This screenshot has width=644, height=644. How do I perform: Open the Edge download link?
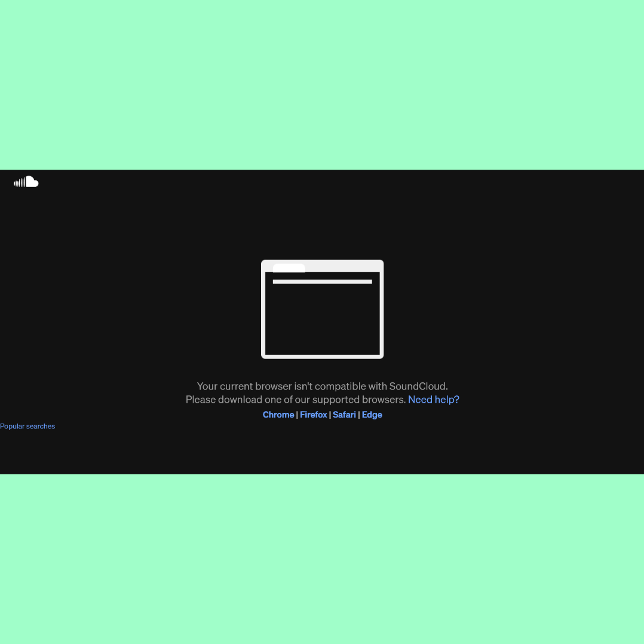(x=372, y=415)
